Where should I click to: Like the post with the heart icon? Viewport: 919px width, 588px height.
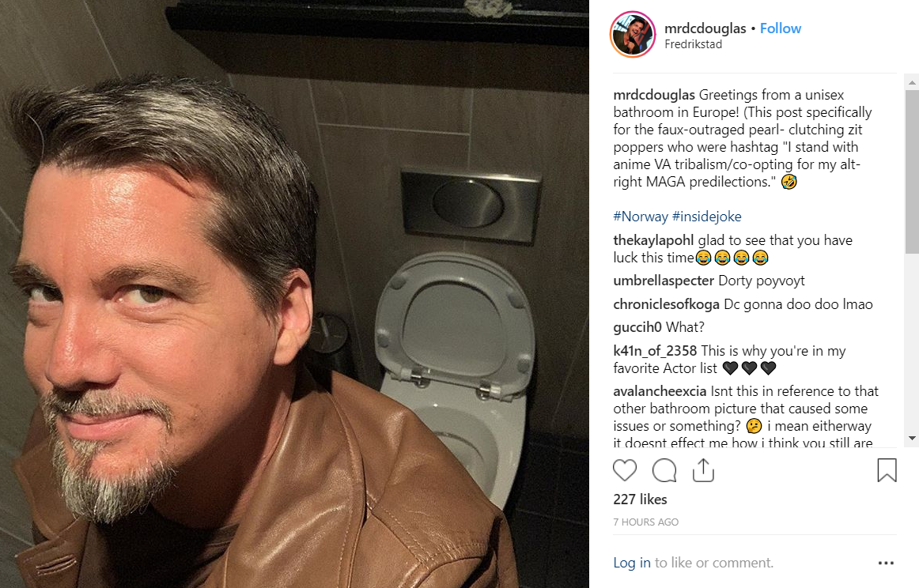click(x=624, y=470)
